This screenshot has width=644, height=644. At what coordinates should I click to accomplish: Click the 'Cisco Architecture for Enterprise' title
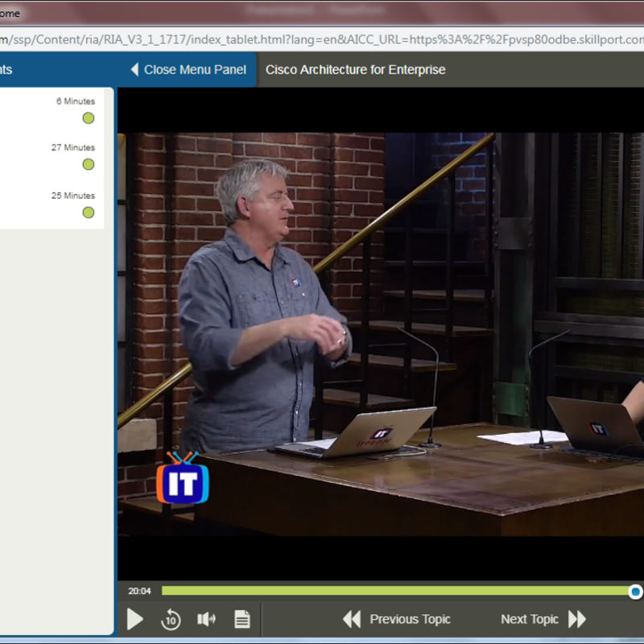point(355,70)
